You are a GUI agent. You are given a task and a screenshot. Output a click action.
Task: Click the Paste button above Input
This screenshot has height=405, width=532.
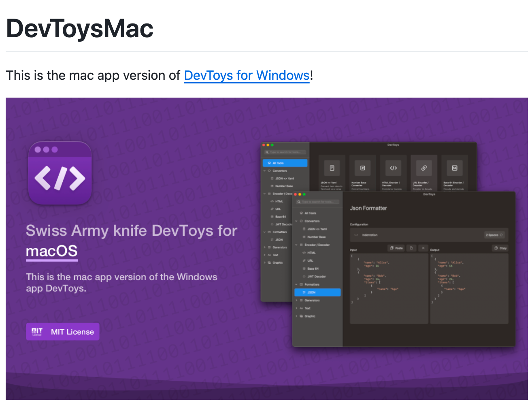pos(396,248)
